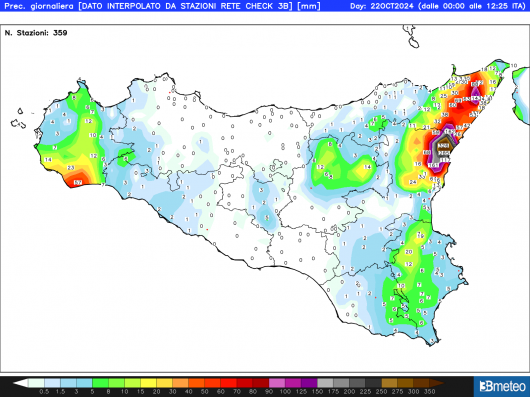Click the station reading 161 on map
This screenshot has width=530, height=397.
(x=433, y=165)
